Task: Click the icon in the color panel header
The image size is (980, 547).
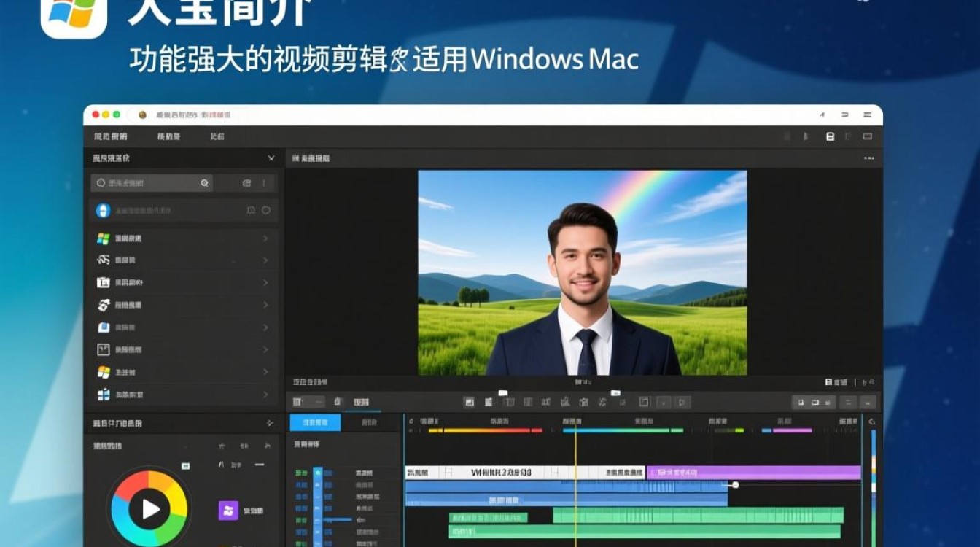Action: click(271, 423)
